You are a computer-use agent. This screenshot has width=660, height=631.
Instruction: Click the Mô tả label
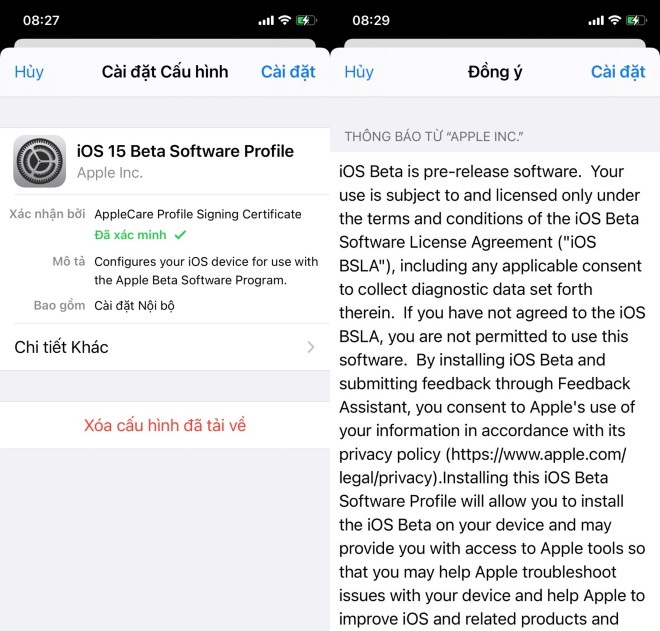[69, 261]
